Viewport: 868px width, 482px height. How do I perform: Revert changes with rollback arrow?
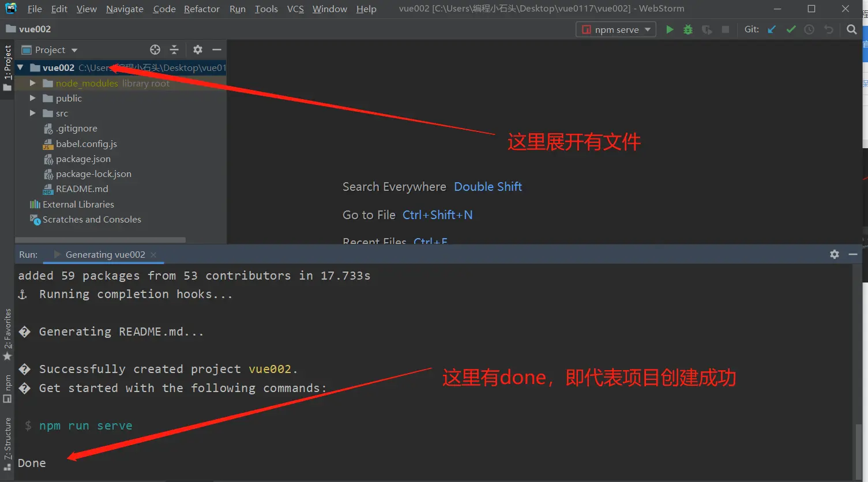pyautogui.click(x=829, y=29)
